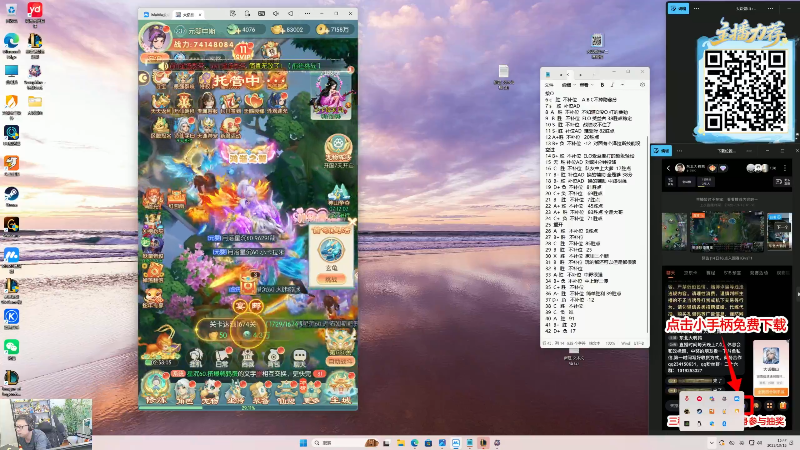This screenshot has width=800, height=450.
Task: Click the emulator screen display icon
Action: click(261, 14)
